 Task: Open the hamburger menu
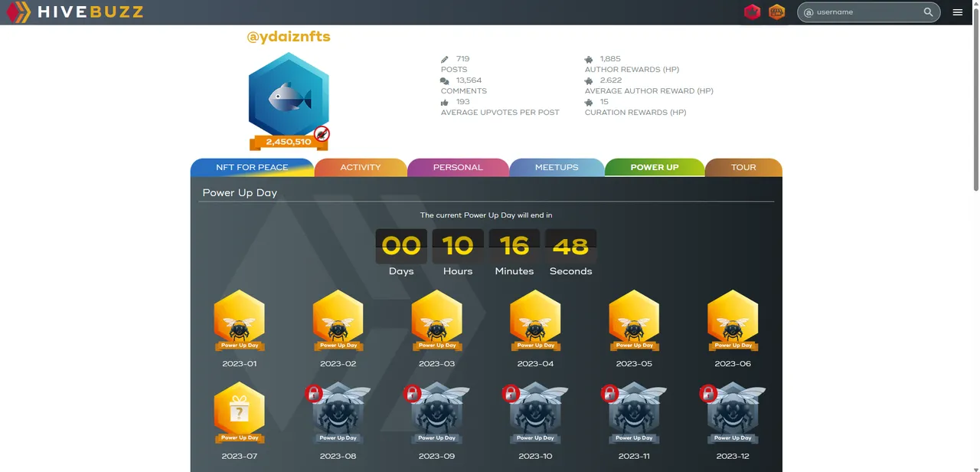point(958,12)
